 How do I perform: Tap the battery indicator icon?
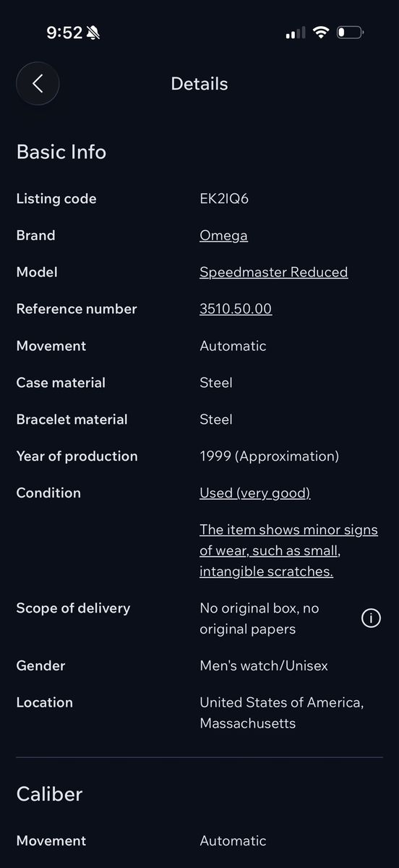351,33
